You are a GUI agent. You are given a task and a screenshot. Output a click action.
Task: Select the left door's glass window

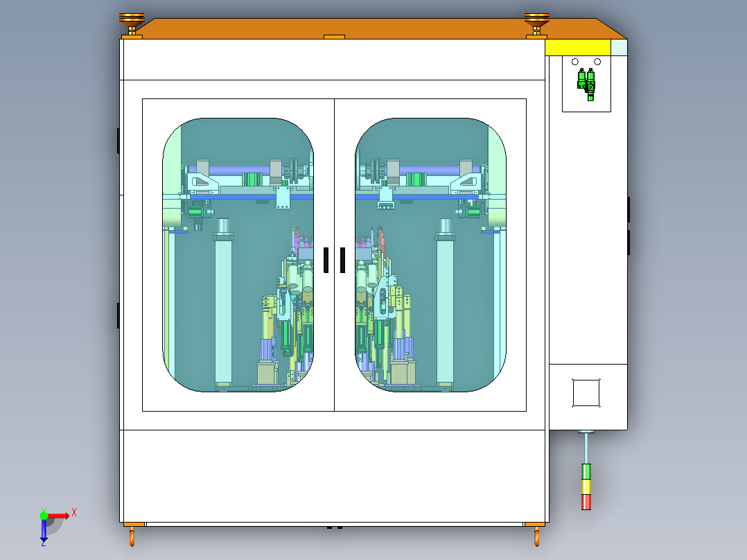point(238,255)
